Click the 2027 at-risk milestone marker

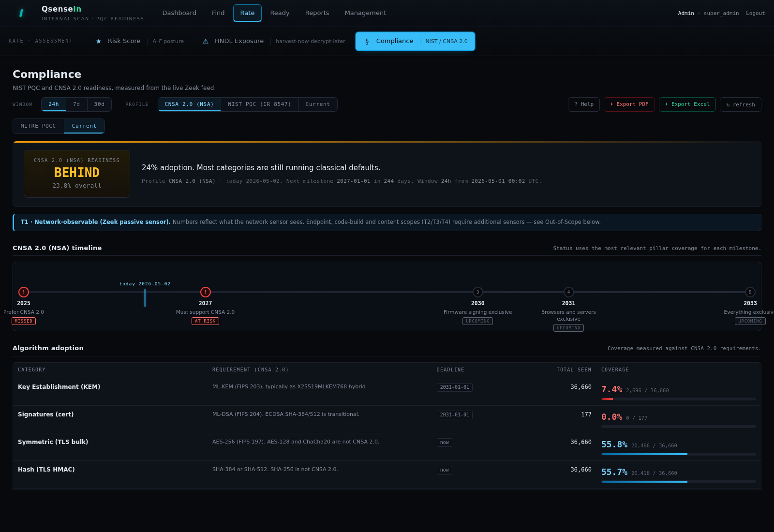tap(206, 292)
